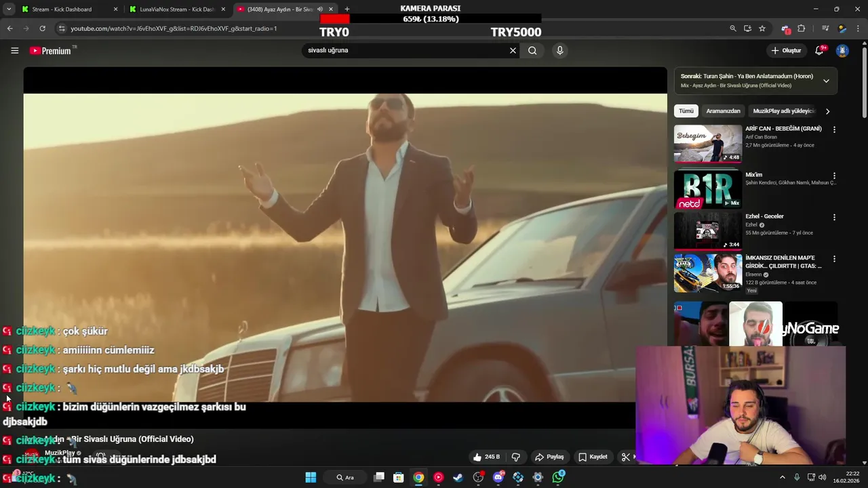
Task: Open YouTube notifications bell
Action: (x=819, y=50)
